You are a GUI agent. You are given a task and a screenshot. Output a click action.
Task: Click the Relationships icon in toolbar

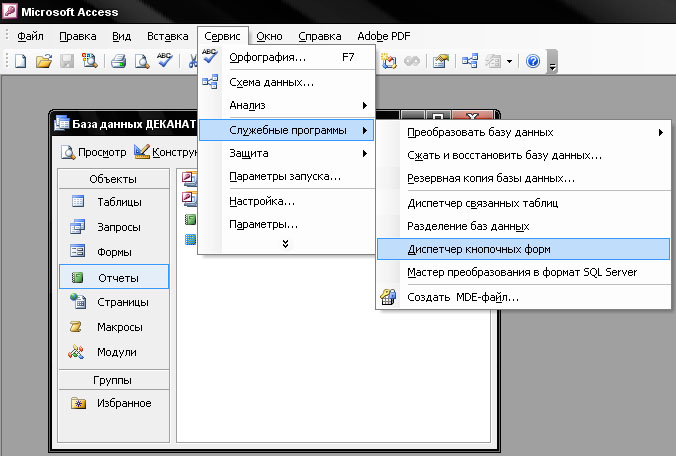coord(469,61)
